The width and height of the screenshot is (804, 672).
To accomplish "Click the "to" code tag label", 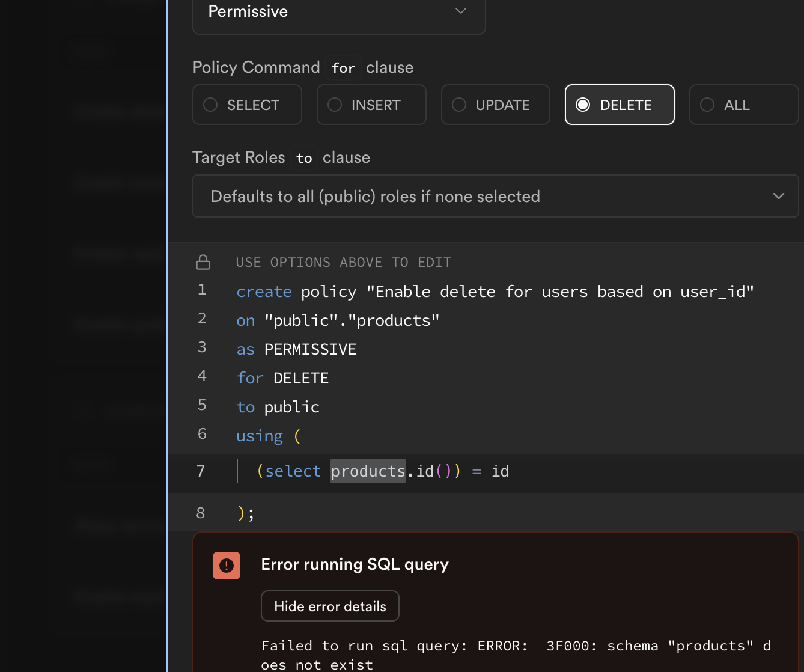I will (x=304, y=158).
